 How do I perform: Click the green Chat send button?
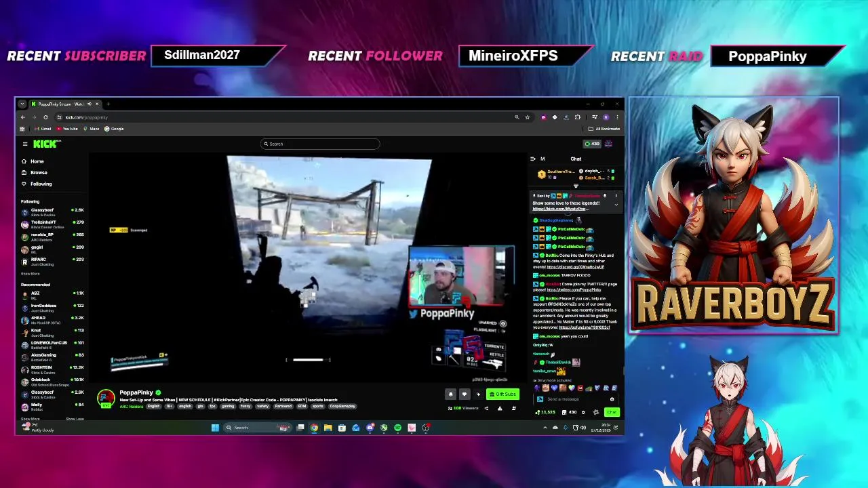point(612,412)
